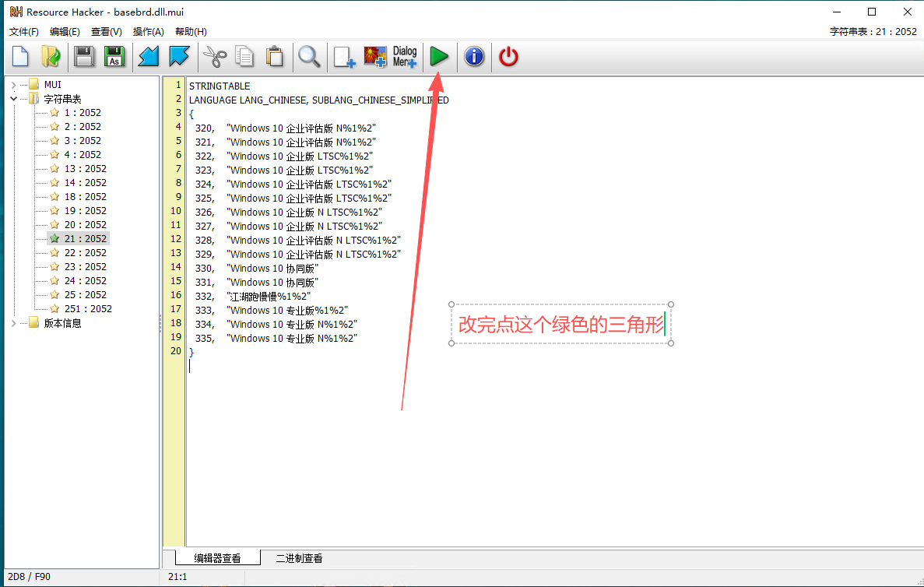Click the Add image resource icon
Viewport: 924px width, 587px height.
374,57
